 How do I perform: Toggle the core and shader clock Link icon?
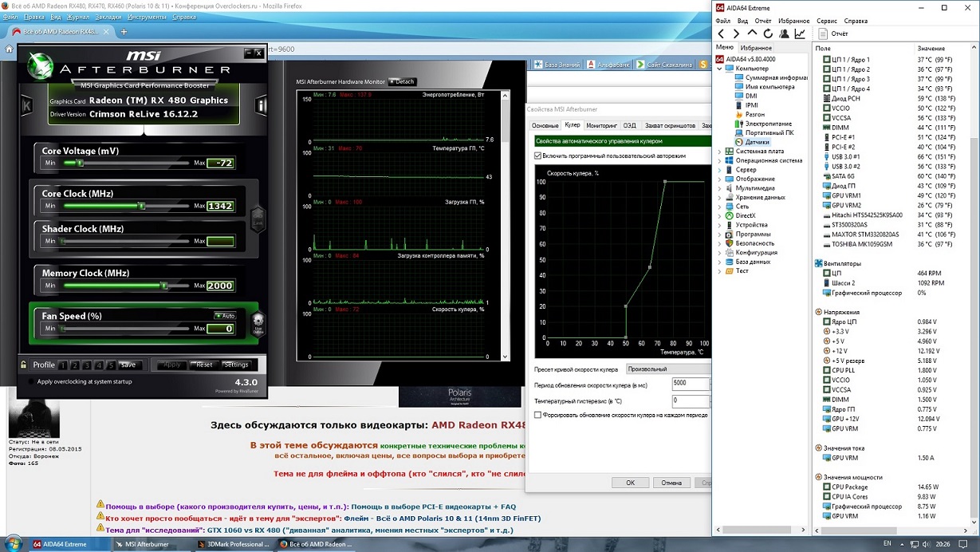pyautogui.click(x=257, y=219)
